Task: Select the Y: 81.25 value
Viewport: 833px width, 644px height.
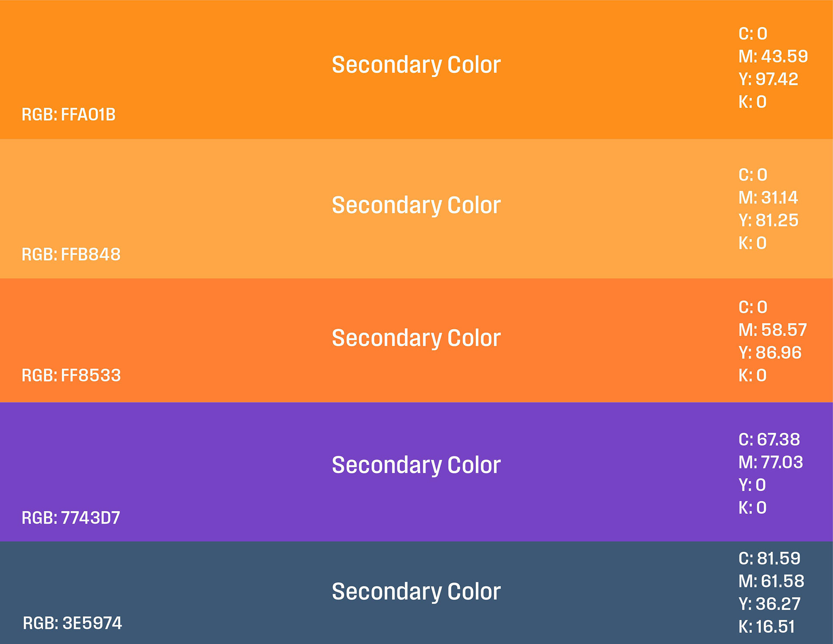Action: coord(768,220)
